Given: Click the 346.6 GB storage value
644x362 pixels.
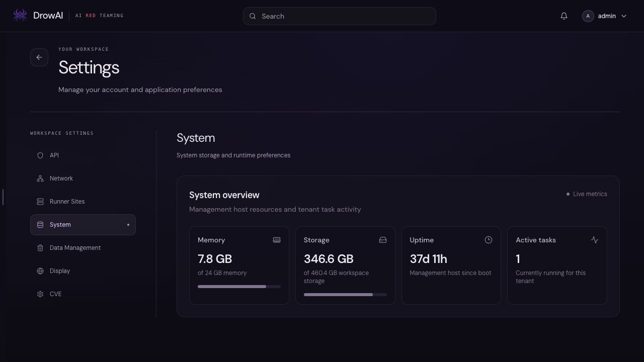Looking at the screenshot, I should coord(329,259).
